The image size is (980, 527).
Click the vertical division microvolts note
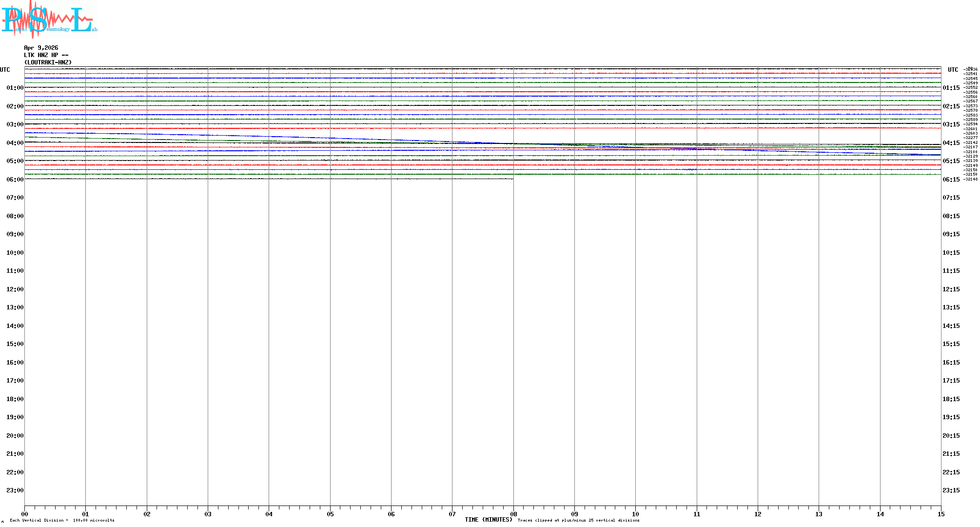[x=62, y=520]
